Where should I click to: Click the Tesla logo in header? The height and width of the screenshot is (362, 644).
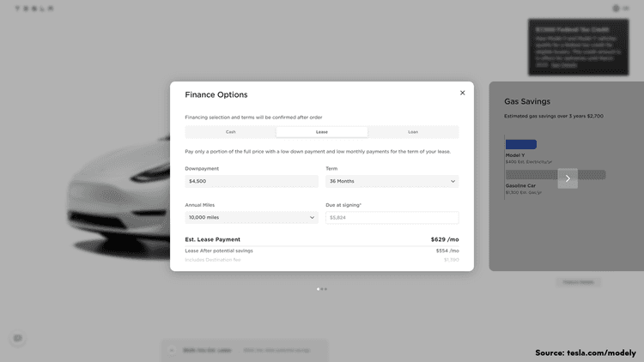(34, 9)
